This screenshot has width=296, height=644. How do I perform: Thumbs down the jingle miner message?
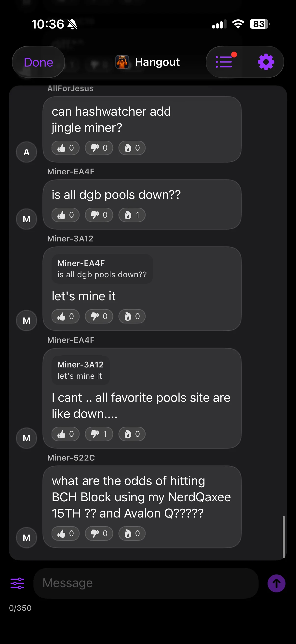(x=99, y=148)
